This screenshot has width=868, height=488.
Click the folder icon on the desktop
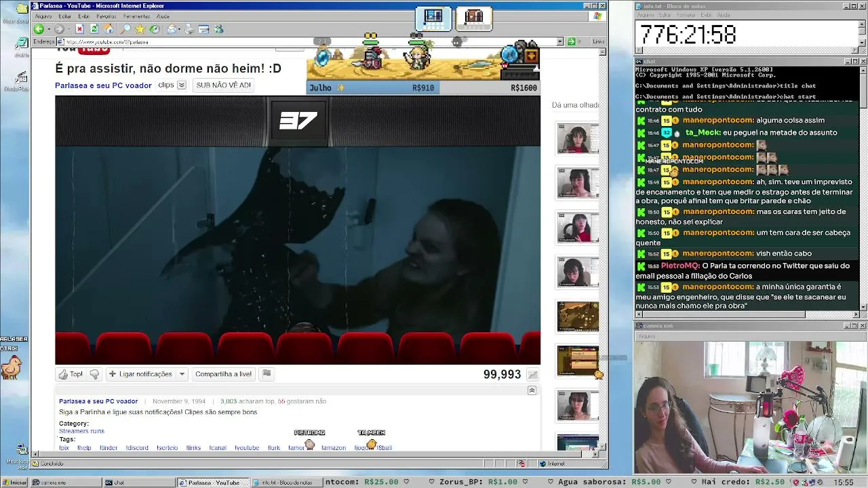point(21,9)
